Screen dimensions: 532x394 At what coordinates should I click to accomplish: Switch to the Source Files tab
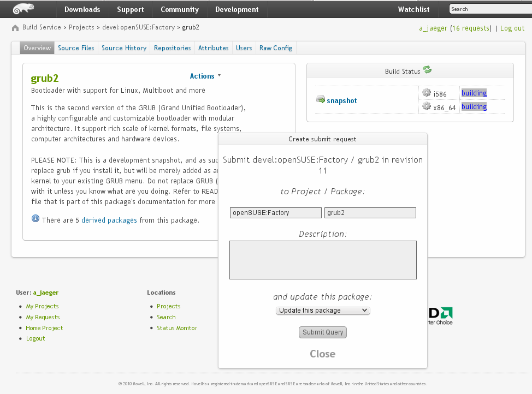point(76,48)
